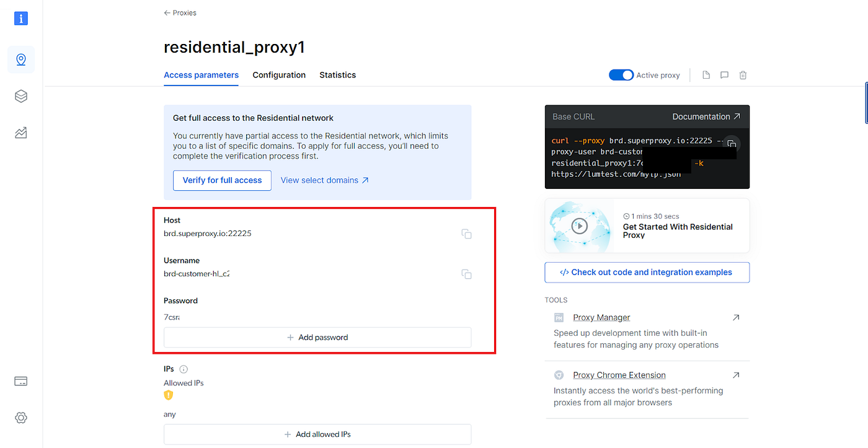Copy the Host value using its copy icon

click(466, 234)
